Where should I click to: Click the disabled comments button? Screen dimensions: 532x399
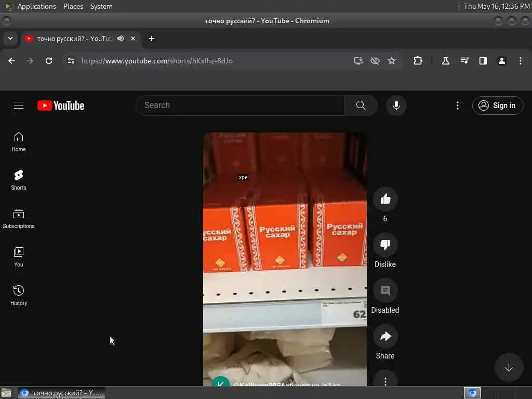click(x=385, y=291)
